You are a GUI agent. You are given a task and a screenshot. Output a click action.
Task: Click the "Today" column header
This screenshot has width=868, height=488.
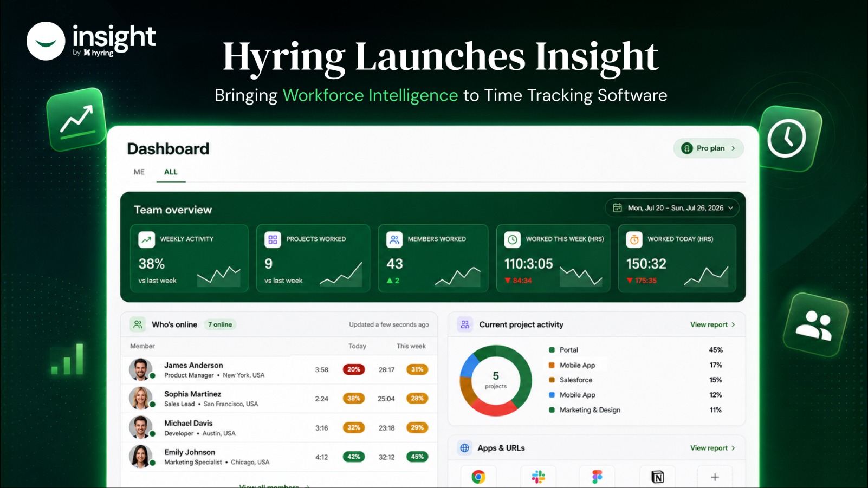(x=357, y=346)
